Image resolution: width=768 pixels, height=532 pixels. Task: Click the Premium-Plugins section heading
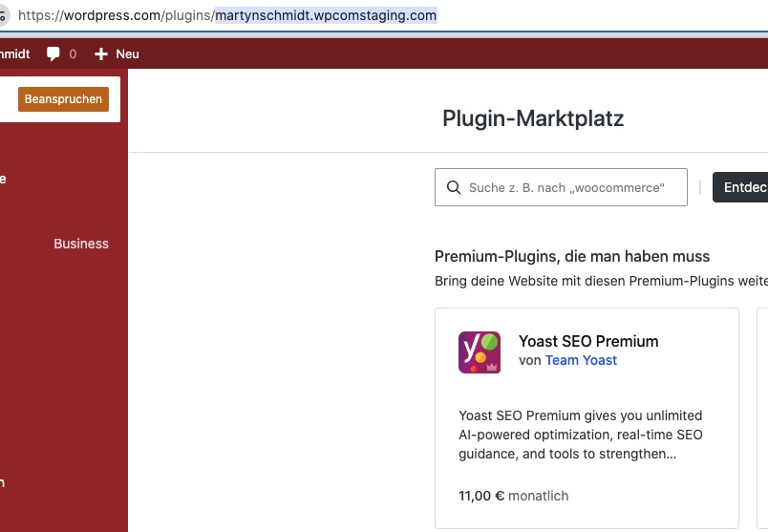[571, 256]
